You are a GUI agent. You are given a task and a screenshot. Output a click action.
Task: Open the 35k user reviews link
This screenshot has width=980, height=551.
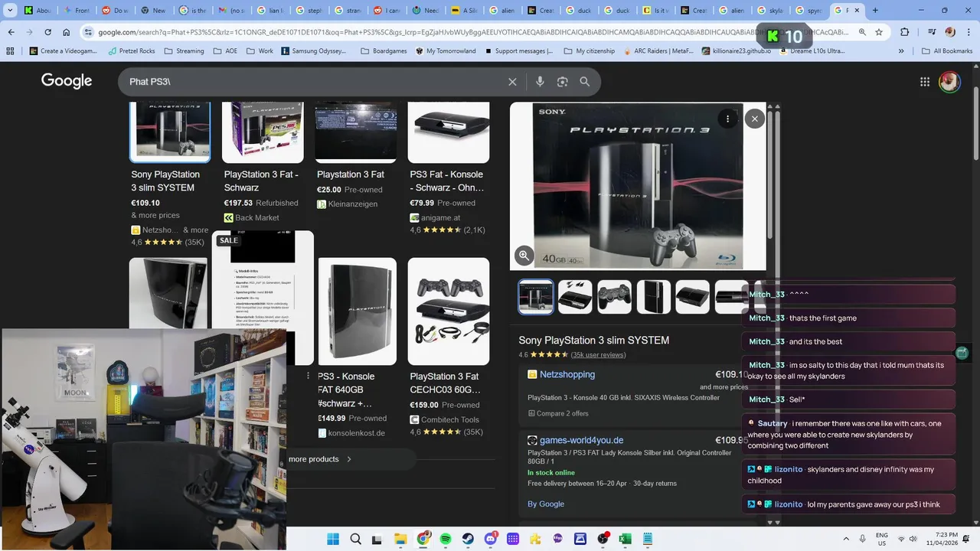click(x=598, y=355)
